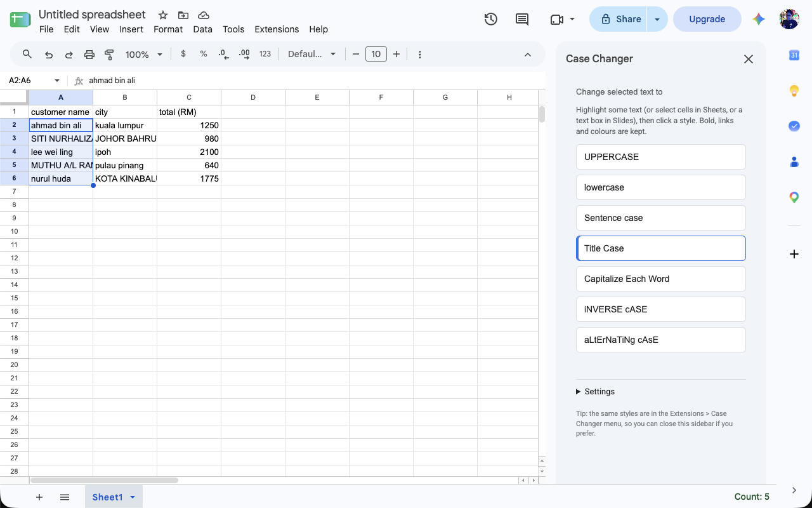Click the Capitalize Each Word button
Viewport: 812px width, 508px height.
coord(660,279)
